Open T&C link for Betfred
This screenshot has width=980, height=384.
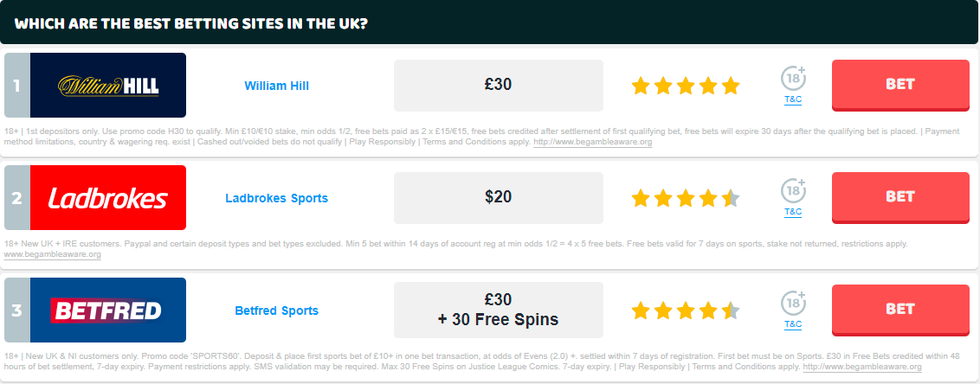point(793,325)
